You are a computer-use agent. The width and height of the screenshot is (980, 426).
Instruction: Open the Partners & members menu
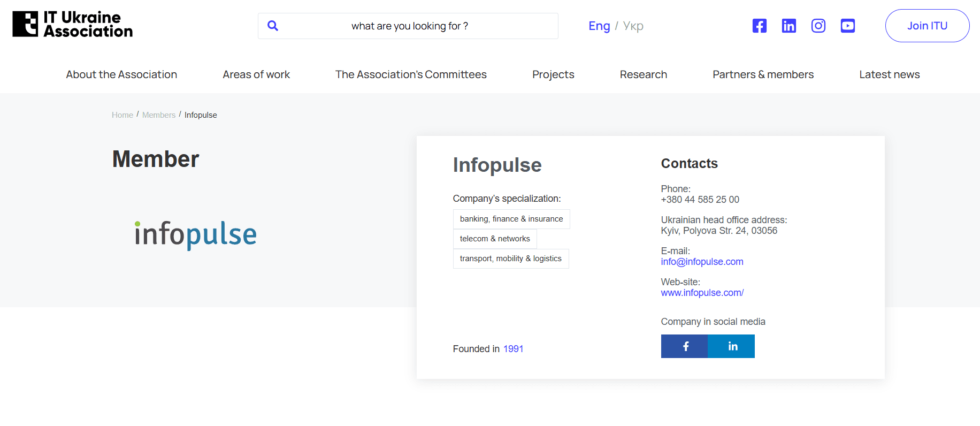pos(763,74)
